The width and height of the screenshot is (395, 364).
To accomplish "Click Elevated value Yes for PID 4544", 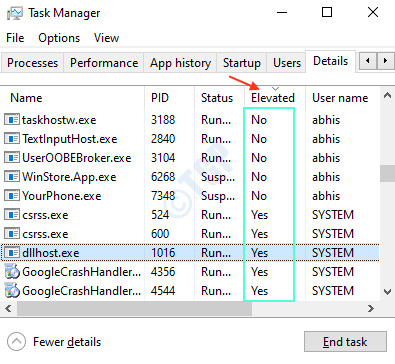I will click(259, 291).
